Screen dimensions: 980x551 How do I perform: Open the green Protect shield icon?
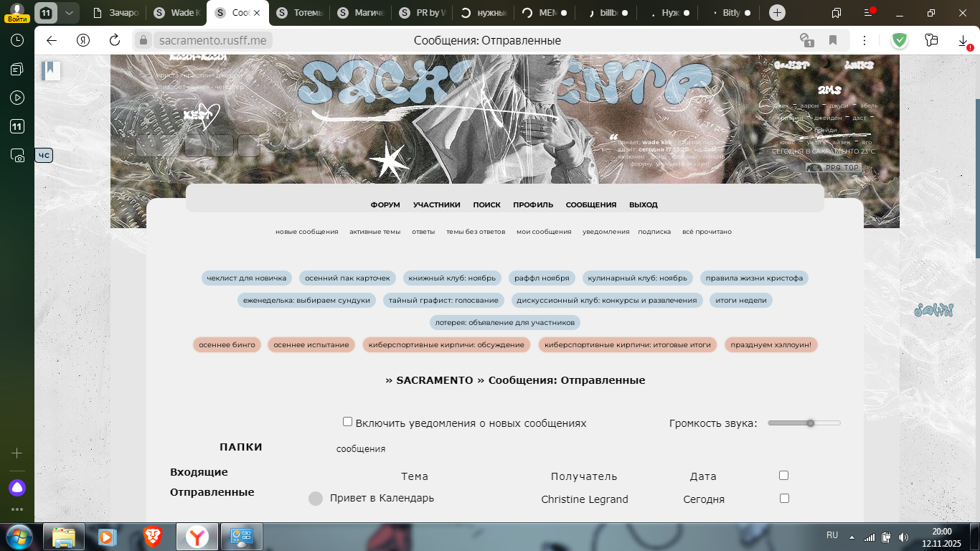[900, 40]
